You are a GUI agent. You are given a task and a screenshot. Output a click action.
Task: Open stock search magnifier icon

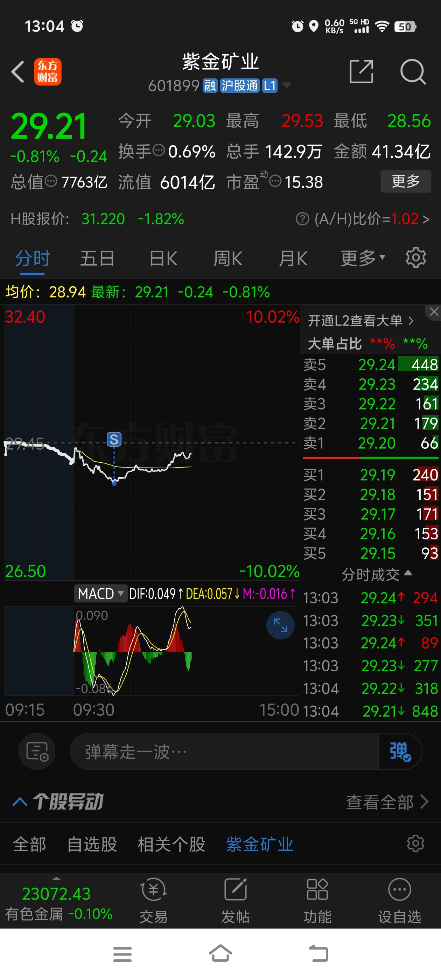(413, 71)
